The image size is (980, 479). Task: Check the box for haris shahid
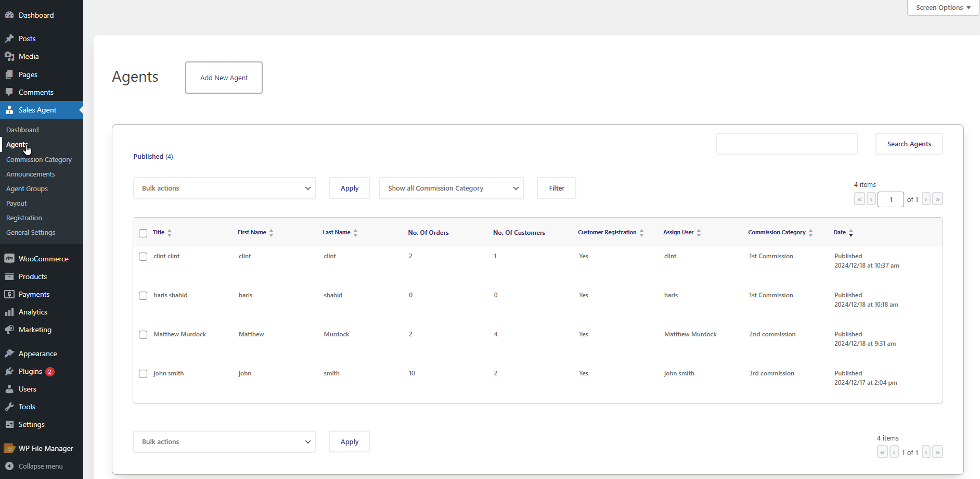click(x=143, y=296)
